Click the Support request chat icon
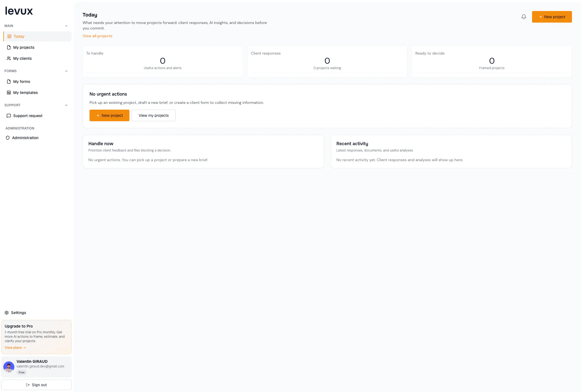Image resolution: width=583 pixels, height=392 pixels. pos(9,116)
